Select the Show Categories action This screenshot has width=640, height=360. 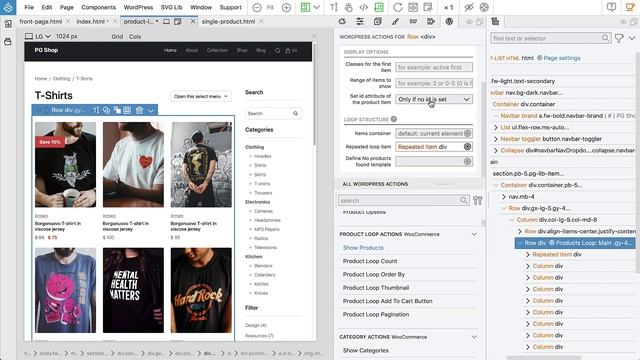(365, 351)
